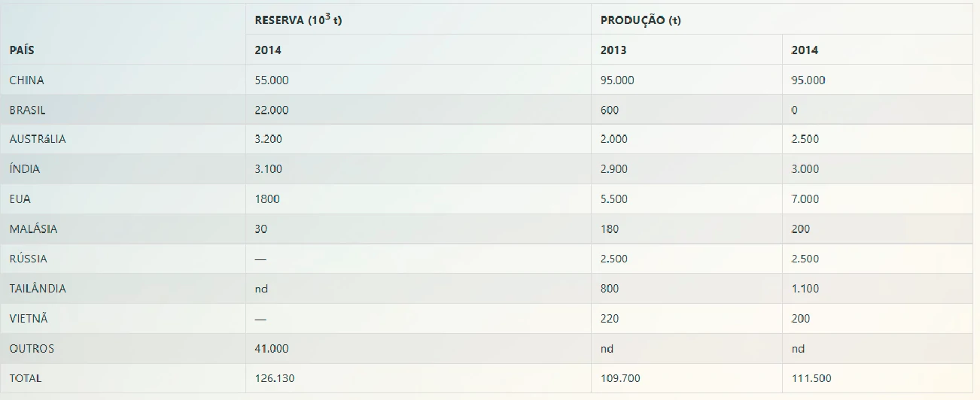The width and height of the screenshot is (980, 400).
Task: Select Brazil 2013 production value 600
Action: (x=610, y=110)
